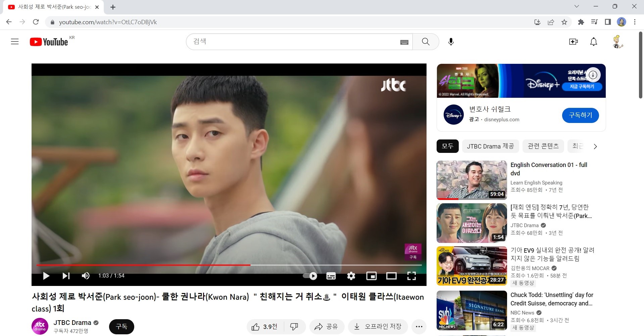This screenshot has width=644, height=336.
Task: Seek on the video progress bar
Action: (x=302, y=265)
